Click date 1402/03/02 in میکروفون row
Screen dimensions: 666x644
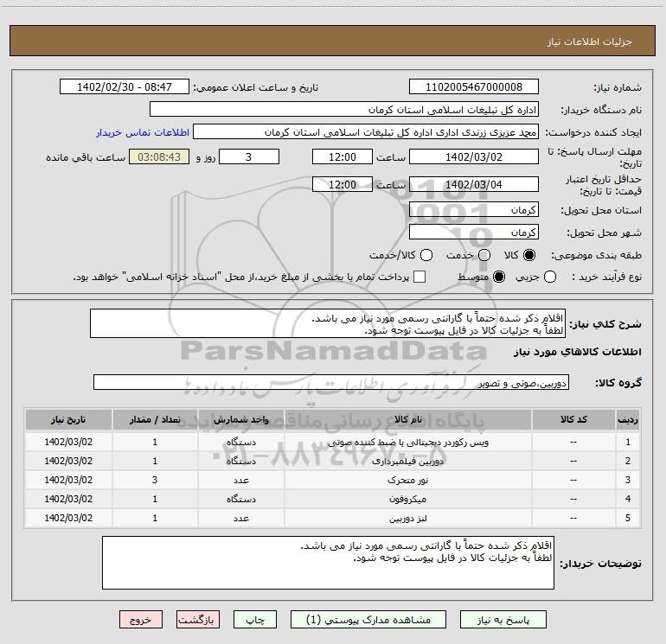pos(68,499)
